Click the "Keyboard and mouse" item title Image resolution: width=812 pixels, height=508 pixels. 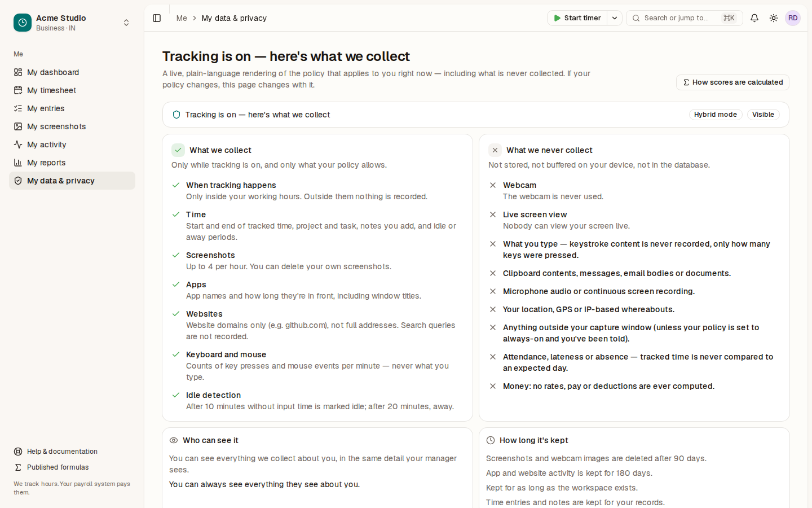click(x=226, y=354)
